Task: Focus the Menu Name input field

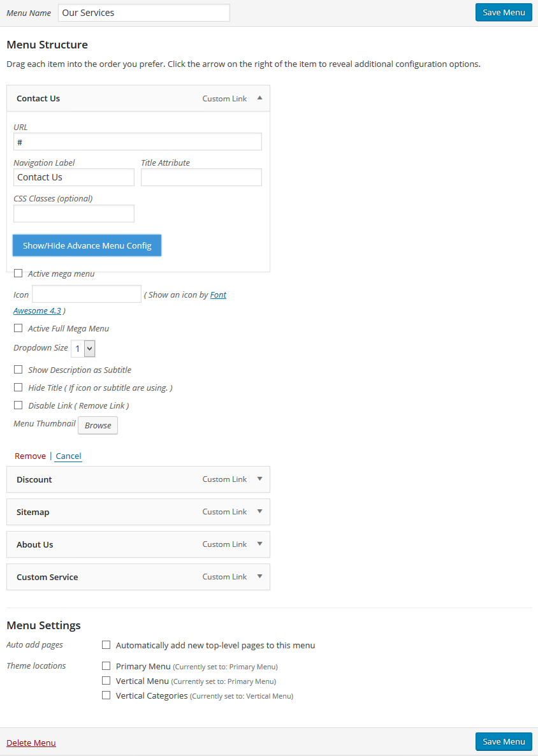Action: [x=144, y=13]
